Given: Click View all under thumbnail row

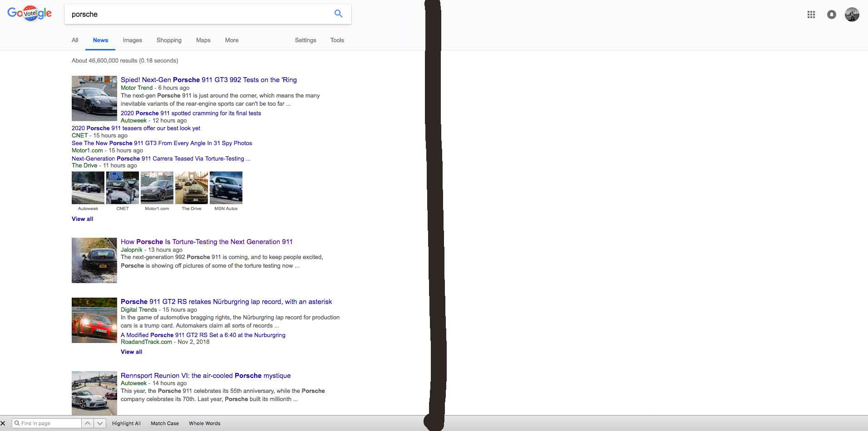Looking at the screenshot, I should 82,219.
